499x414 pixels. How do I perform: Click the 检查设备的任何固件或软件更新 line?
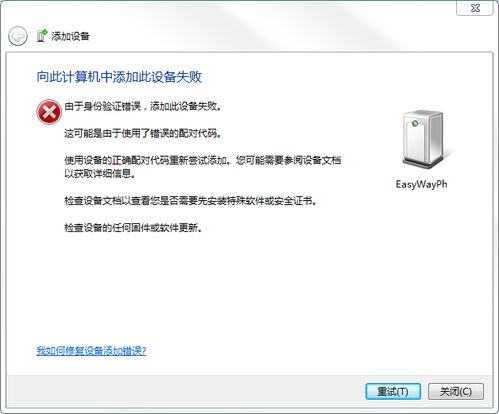[133, 228]
